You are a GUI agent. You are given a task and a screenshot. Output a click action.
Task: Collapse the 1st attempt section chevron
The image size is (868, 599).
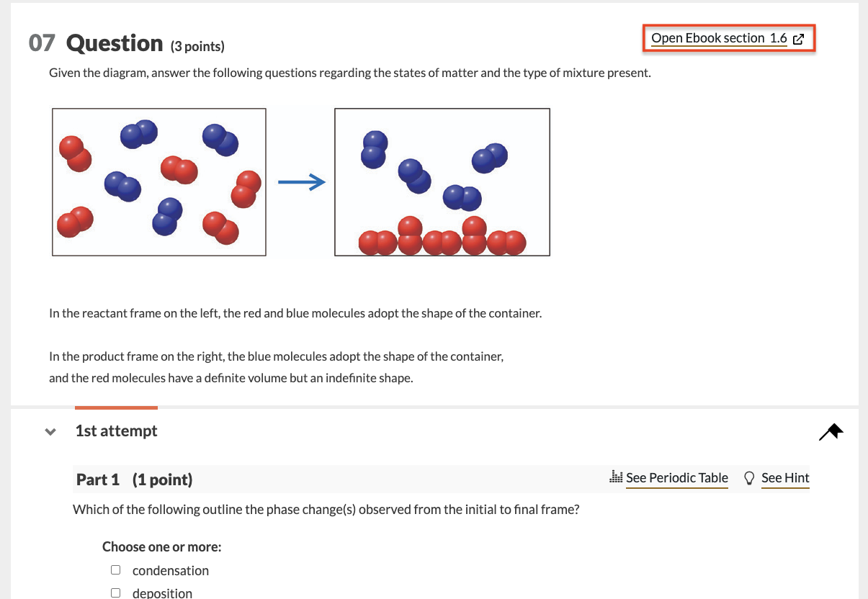pyautogui.click(x=50, y=432)
